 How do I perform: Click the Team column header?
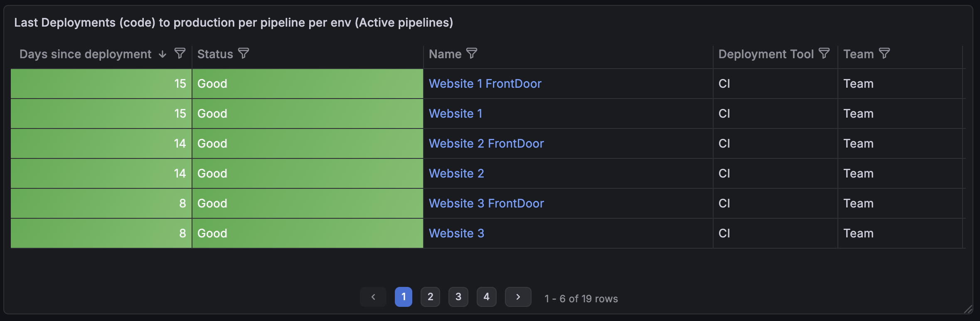tap(859, 54)
